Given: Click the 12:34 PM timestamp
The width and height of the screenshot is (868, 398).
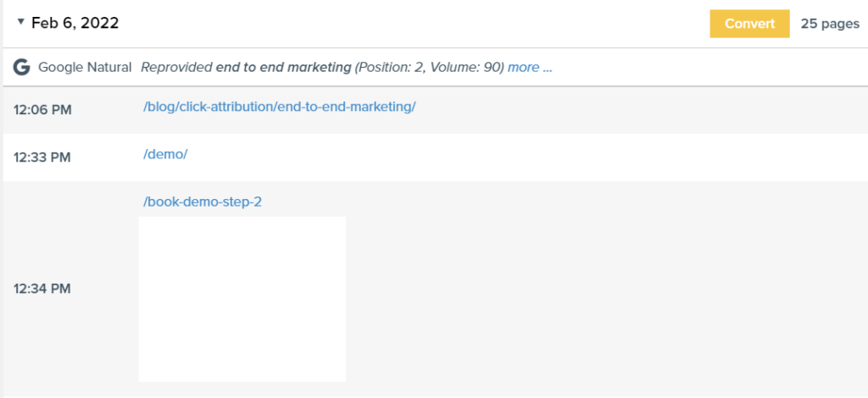Looking at the screenshot, I should click(42, 289).
